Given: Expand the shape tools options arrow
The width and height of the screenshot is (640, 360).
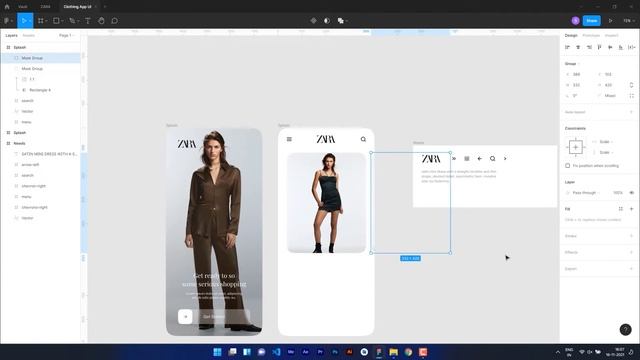Looking at the screenshot, I should tap(62, 21).
